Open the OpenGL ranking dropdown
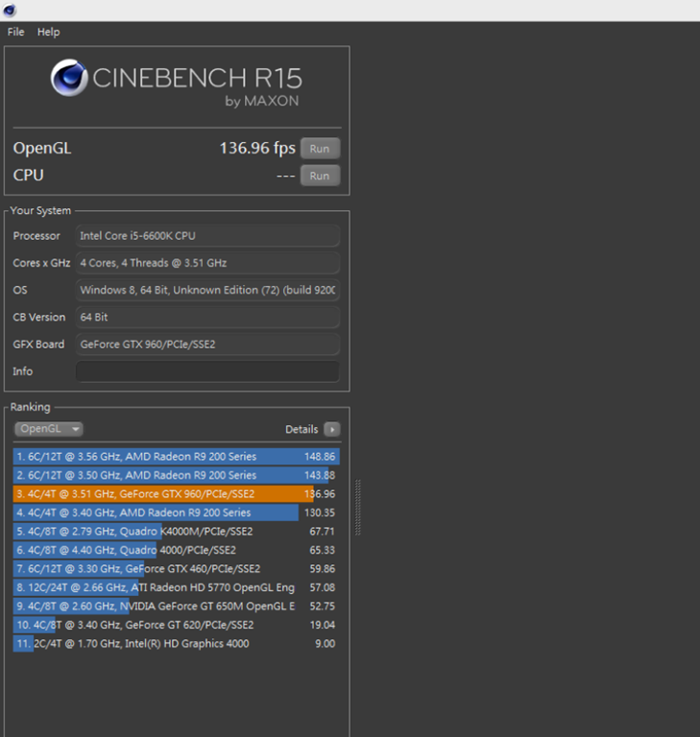 [x=48, y=429]
